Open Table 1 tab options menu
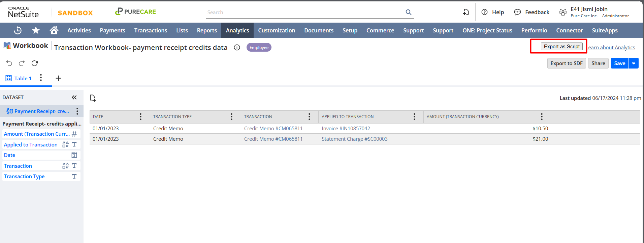This screenshot has width=644, height=243. (41, 78)
